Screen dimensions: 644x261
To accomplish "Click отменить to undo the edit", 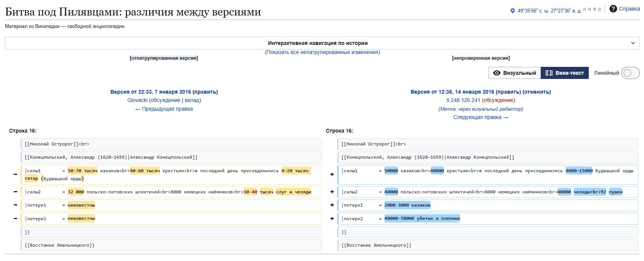I will tap(537, 92).
